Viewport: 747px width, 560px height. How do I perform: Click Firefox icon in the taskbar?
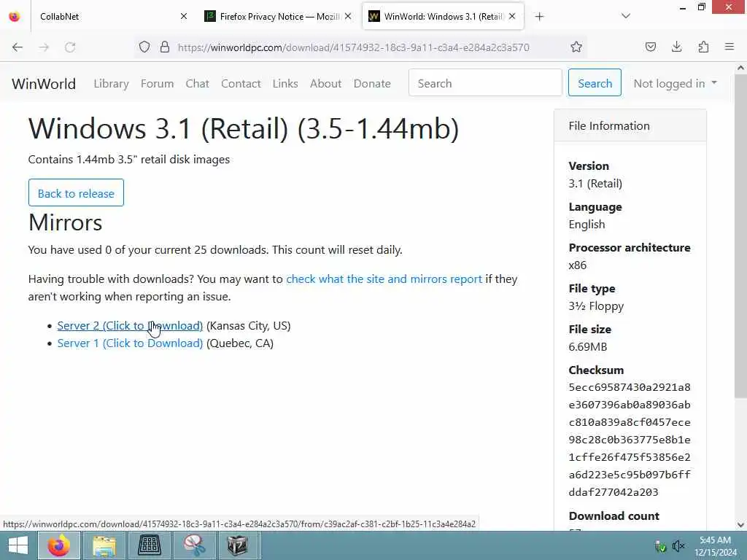click(59, 545)
